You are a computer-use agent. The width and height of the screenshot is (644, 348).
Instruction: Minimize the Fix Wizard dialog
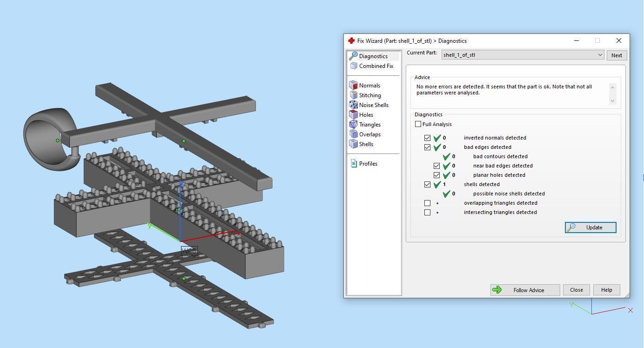point(577,40)
